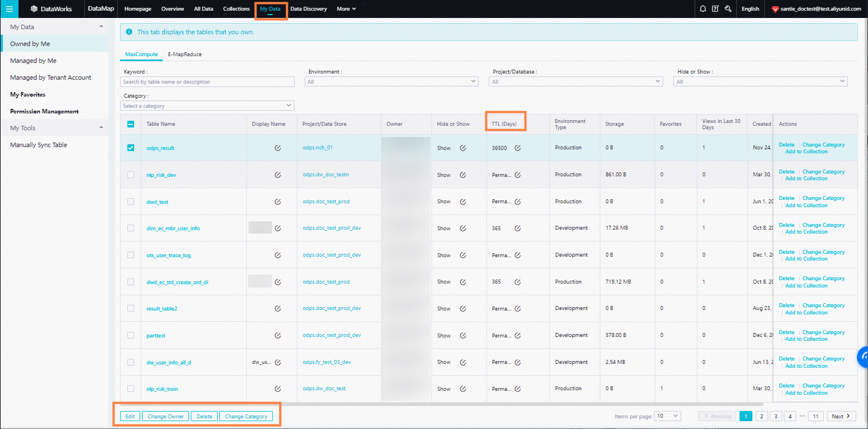The image size is (868, 429).
Task: Check the dim_ec_mbr_user_info row checkbox
Action: (131, 229)
